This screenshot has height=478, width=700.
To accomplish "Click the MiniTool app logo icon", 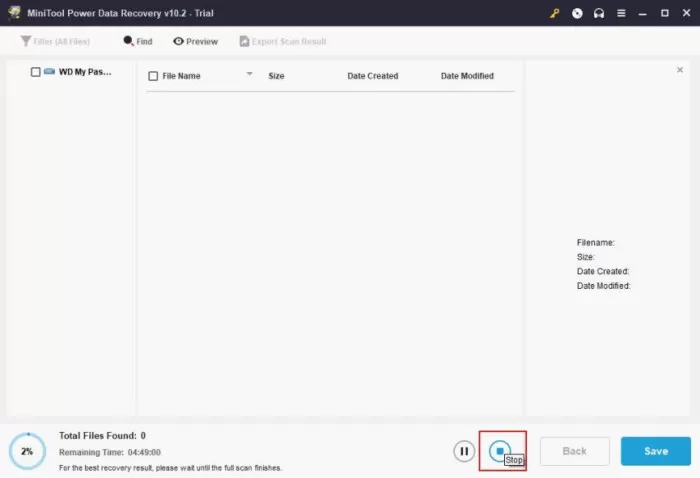I will 14,12.
